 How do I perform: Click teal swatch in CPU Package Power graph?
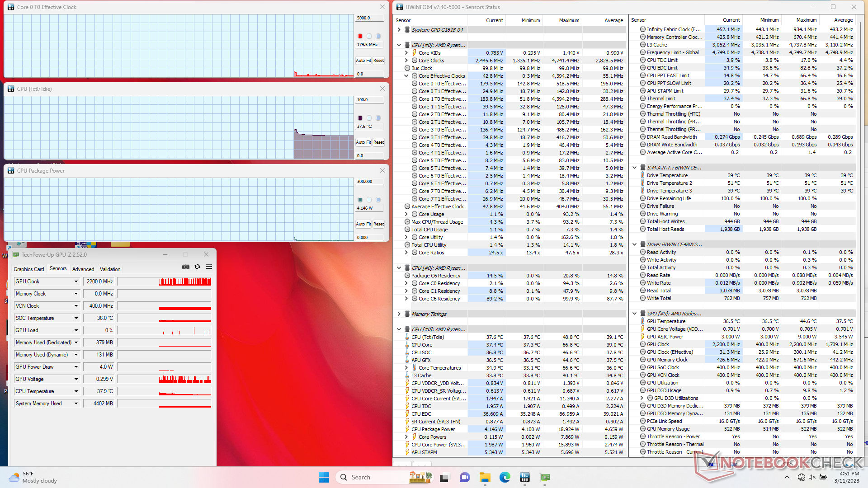pos(360,200)
